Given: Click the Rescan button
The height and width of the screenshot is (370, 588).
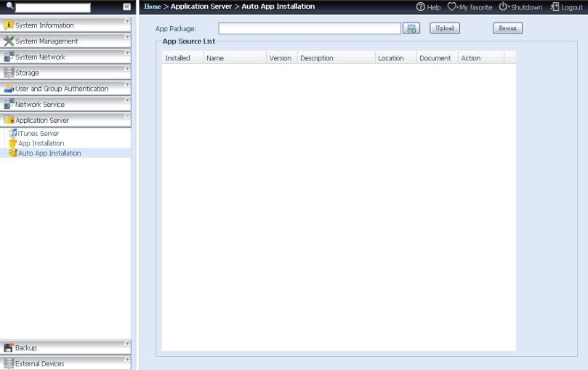Looking at the screenshot, I should coord(508,28).
